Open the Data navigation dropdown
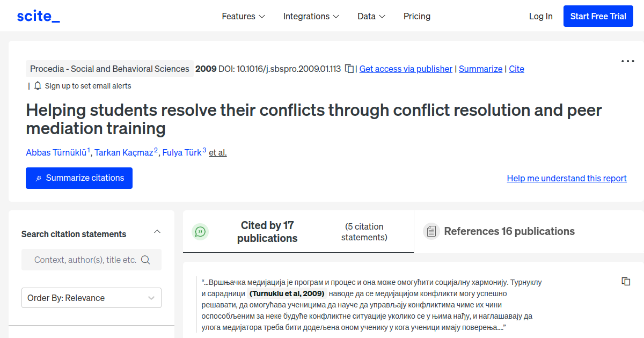The width and height of the screenshot is (644, 338). pyautogui.click(x=371, y=16)
